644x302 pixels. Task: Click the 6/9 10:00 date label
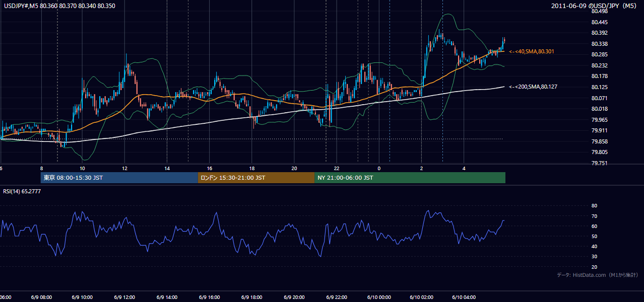click(83, 297)
